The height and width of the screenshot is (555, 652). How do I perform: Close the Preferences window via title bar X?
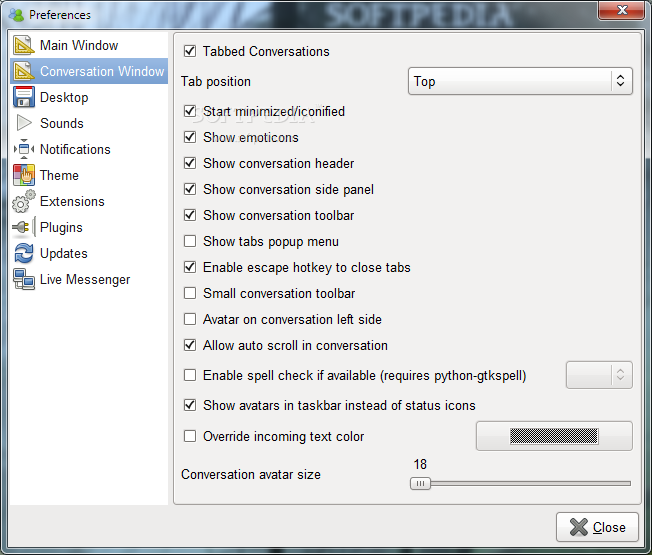(621, 10)
